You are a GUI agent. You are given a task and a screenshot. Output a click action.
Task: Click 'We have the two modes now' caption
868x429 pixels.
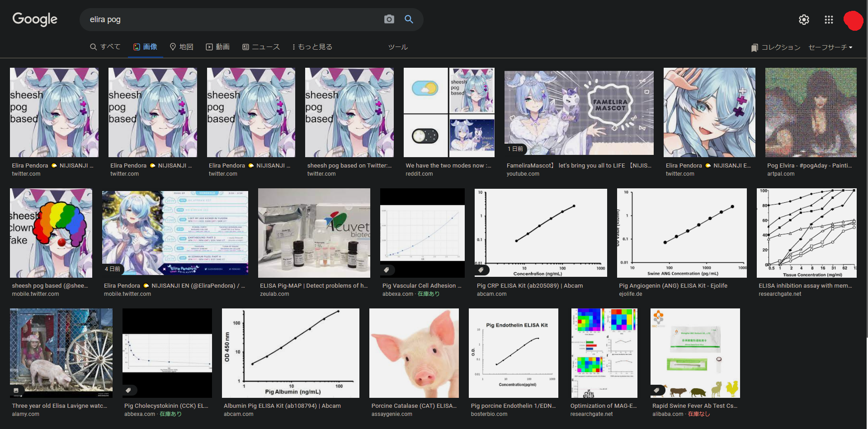click(448, 166)
